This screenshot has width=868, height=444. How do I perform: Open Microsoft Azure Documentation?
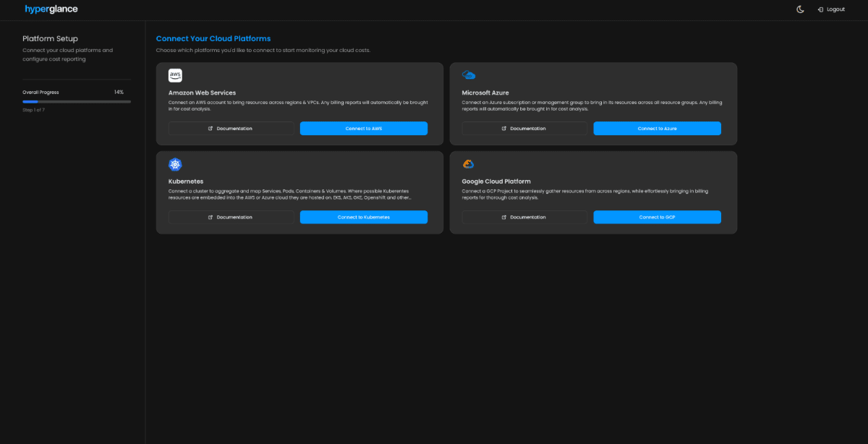[525, 128]
